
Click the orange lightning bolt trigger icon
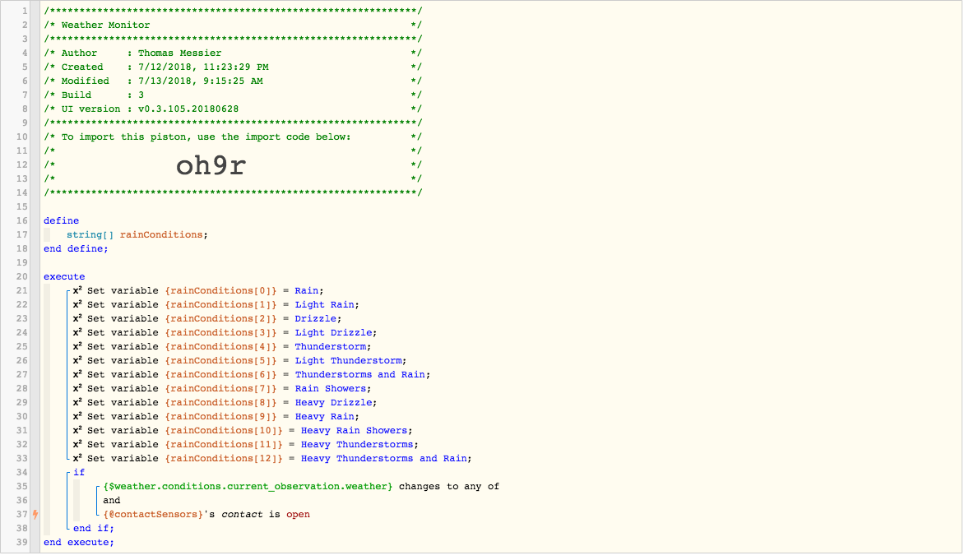[x=35, y=514]
